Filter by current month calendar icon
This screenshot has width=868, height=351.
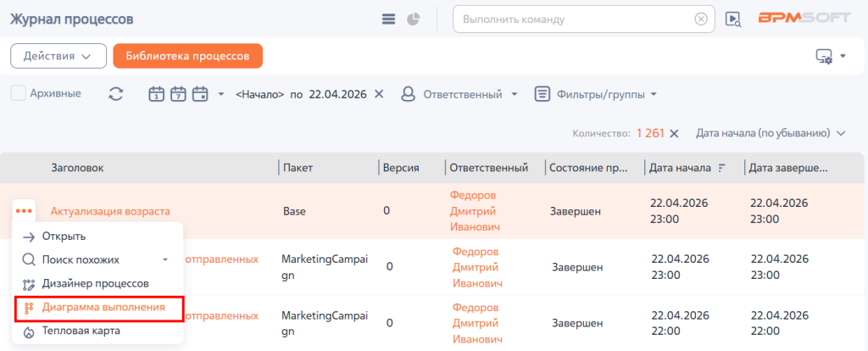[x=199, y=94]
